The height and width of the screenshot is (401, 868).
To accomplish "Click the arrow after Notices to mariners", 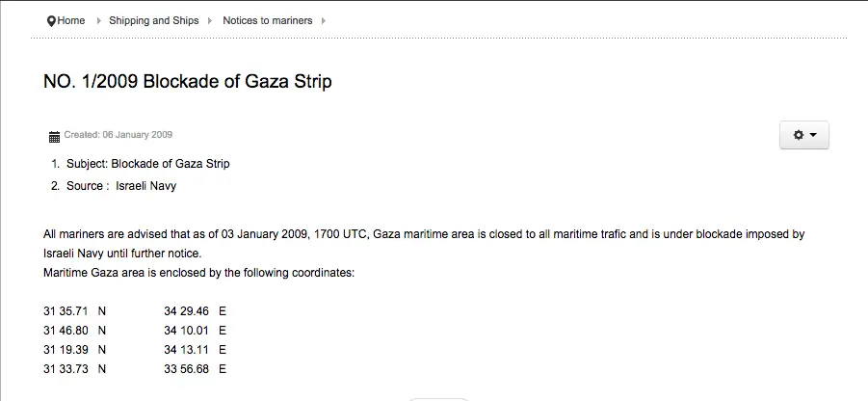I will point(324,20).
